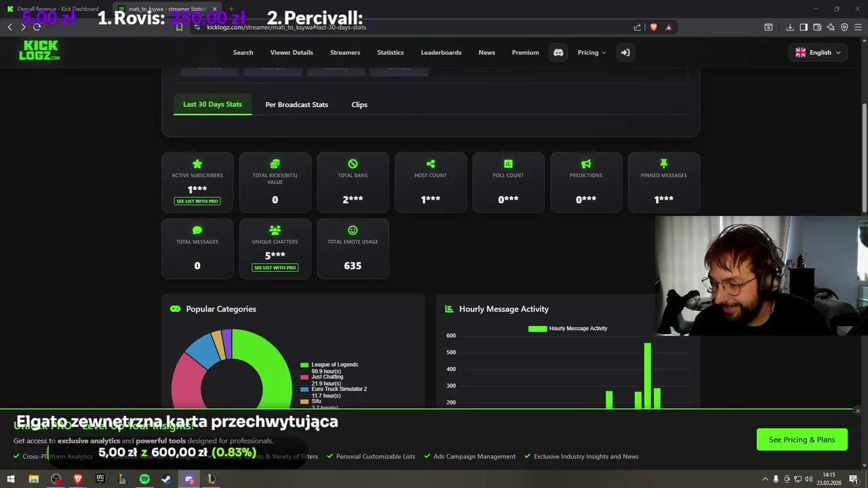Click the Total Kicks coins icon

[x=275, y=164]
